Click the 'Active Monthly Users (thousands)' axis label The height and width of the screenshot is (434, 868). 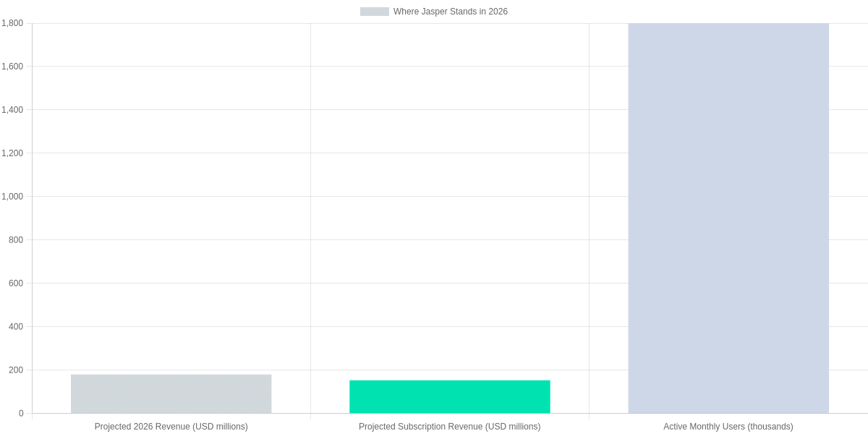pyautogui.click(x=729, y=426)
